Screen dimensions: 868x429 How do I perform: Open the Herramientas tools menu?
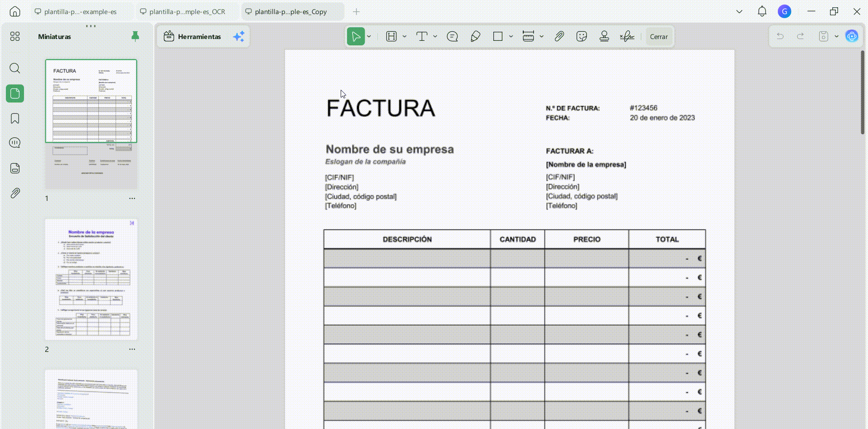(193, 36)
